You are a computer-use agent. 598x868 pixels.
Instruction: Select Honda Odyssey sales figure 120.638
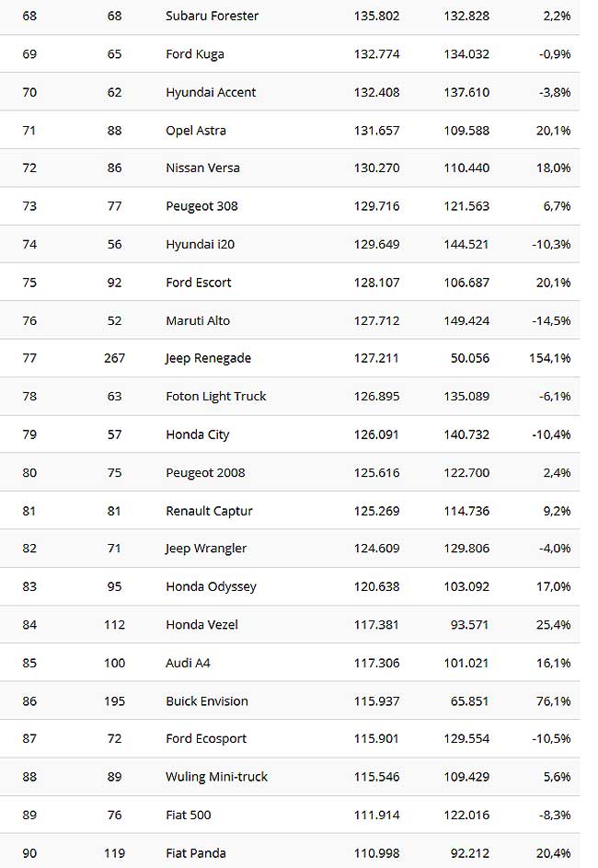tap(376, 586)
